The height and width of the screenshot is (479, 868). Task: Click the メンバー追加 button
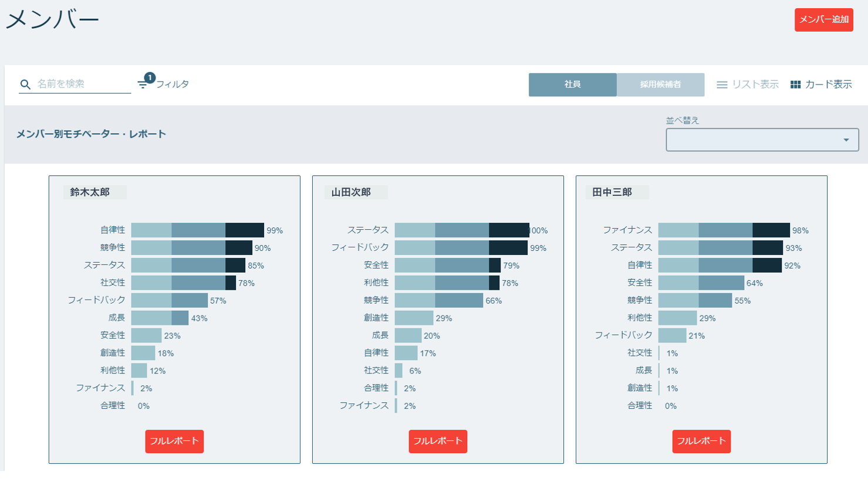tap(823, 20)
